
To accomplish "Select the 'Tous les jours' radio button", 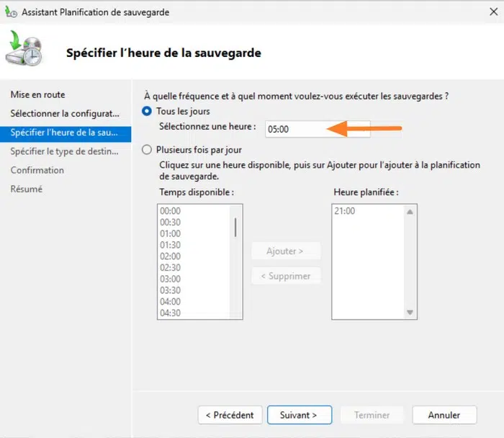I will click(147, 111).
